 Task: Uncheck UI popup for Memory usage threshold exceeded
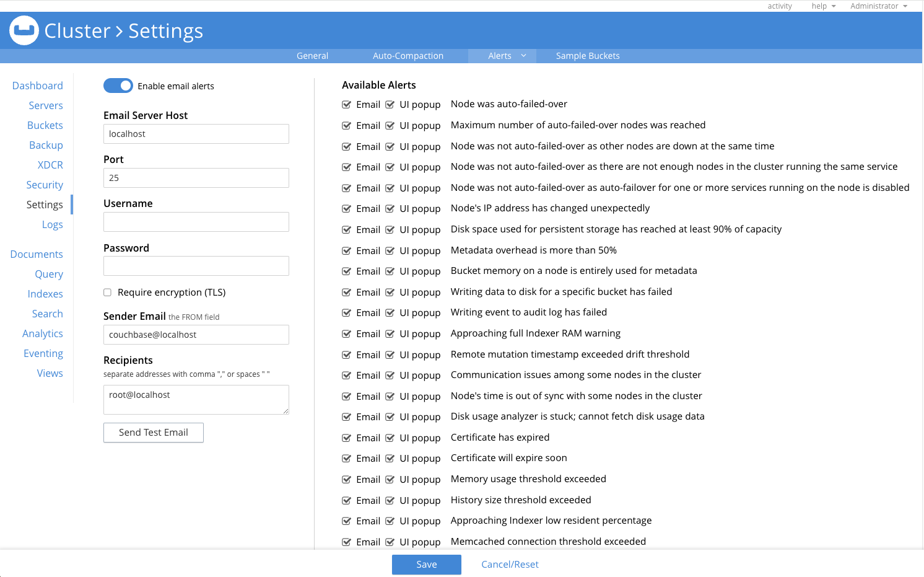[x=390, y=480]
